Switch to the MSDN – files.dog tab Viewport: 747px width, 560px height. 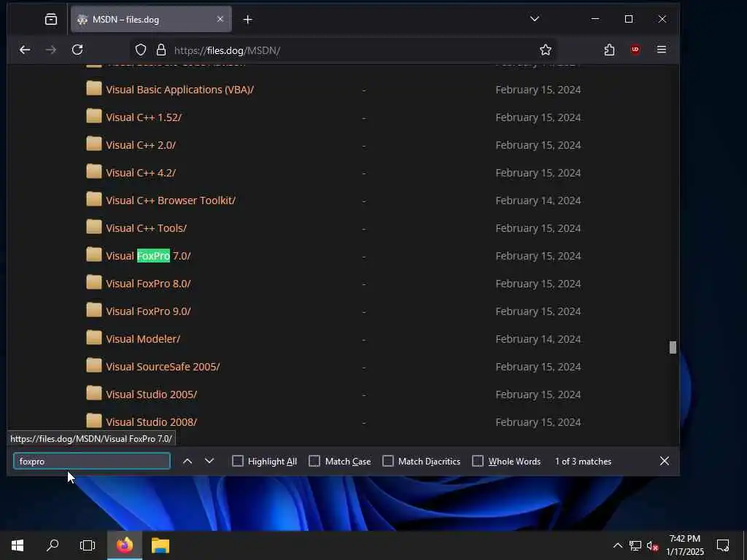[151, 19]
